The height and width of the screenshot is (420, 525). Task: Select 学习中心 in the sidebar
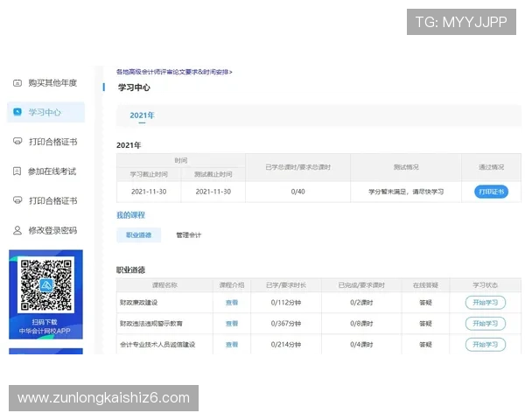(x=45, y=112)
